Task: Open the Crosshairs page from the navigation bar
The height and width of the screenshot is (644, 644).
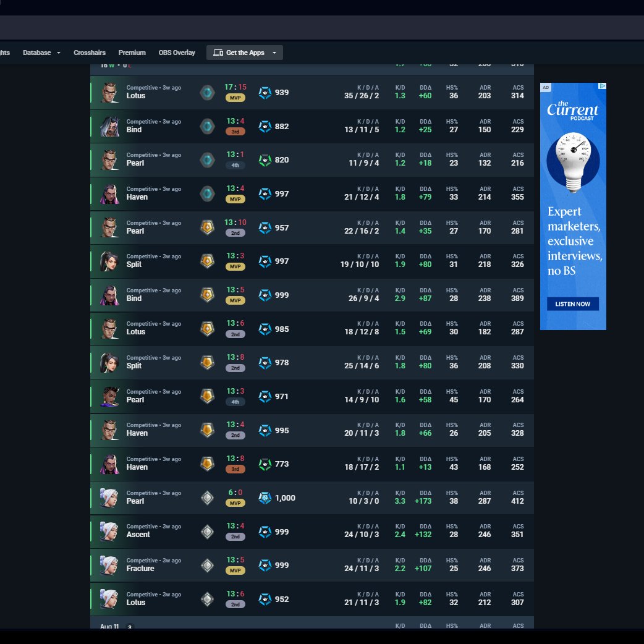Action: pyautogui.click(x=88, y=53)
